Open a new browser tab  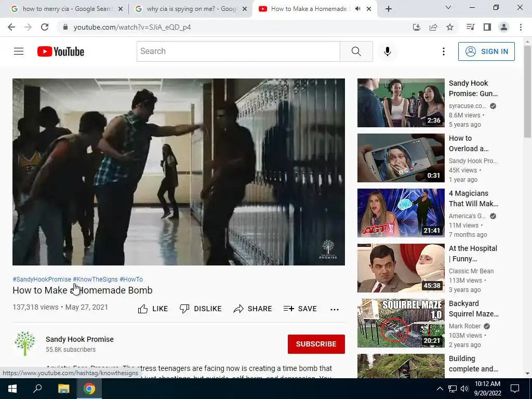pos(389,9)
